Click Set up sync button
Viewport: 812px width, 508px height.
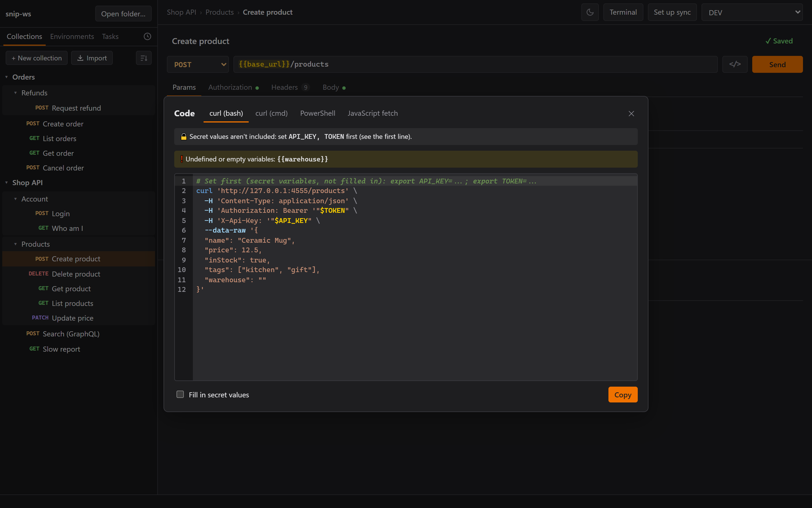point(672,12)
